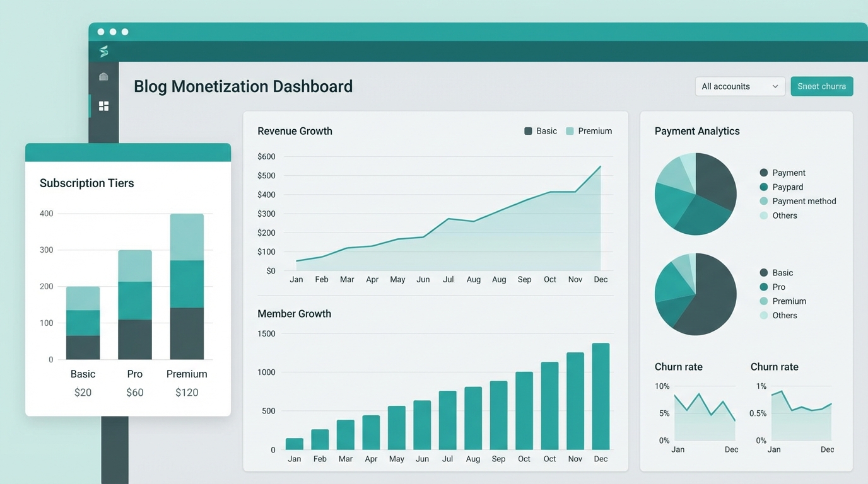This screenshot has width=868, height=484.
Task: Click the Pro legend dot beside lower pie chart
Action: (765, 287)
